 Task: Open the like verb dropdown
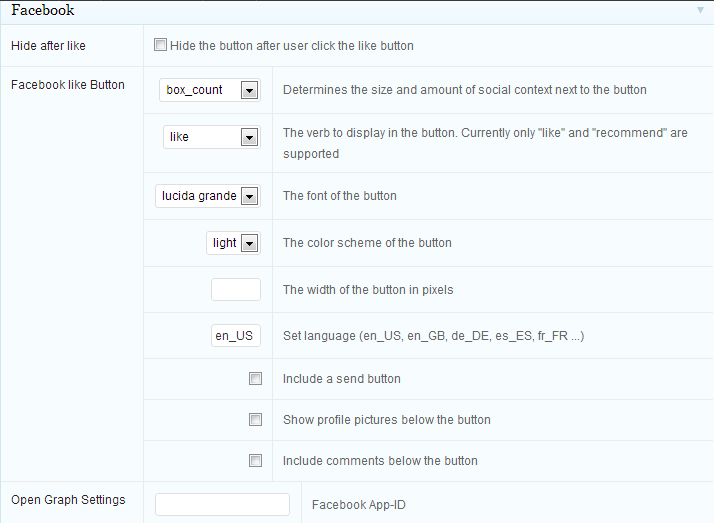(212, 137)
